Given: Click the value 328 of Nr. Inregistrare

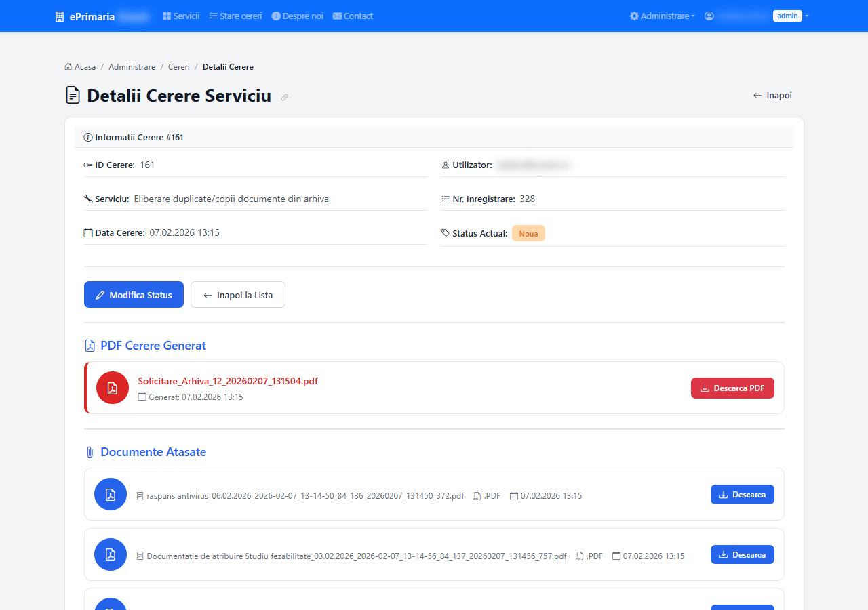Looking at the screenshot, I should [528, 199].
